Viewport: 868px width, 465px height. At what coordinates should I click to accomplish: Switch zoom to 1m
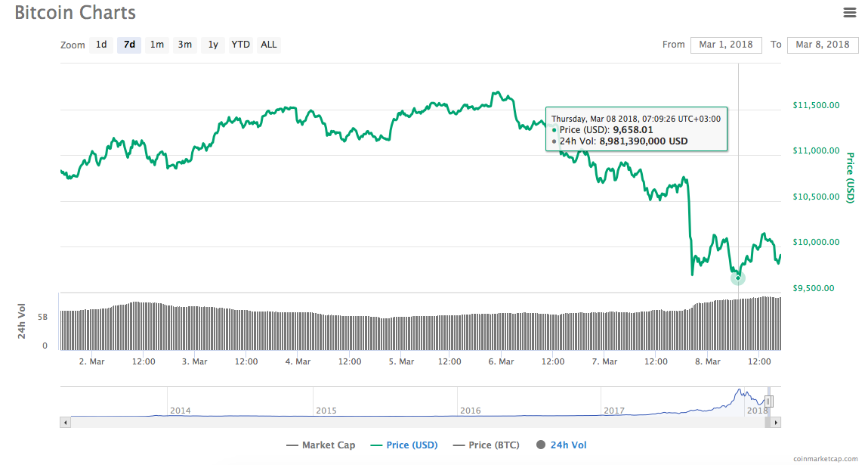[157, 45]
